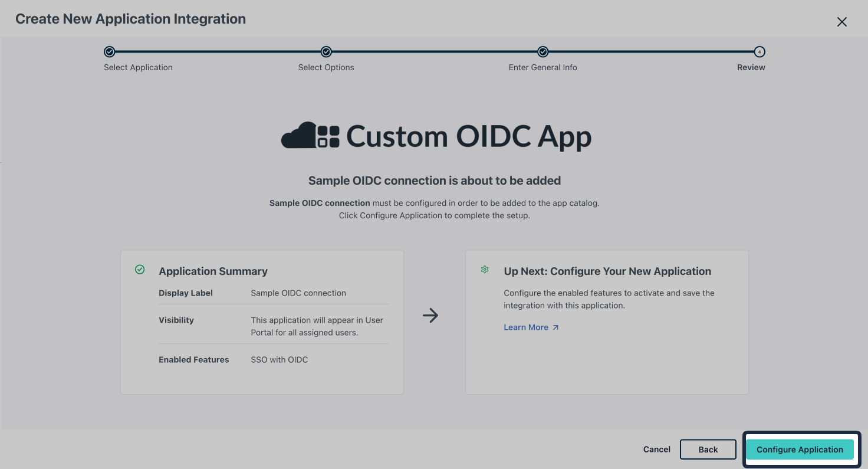Click the Enabled Features SSO with OIDC entry
This screenshot has height=469, width=868.
[279, 359]
